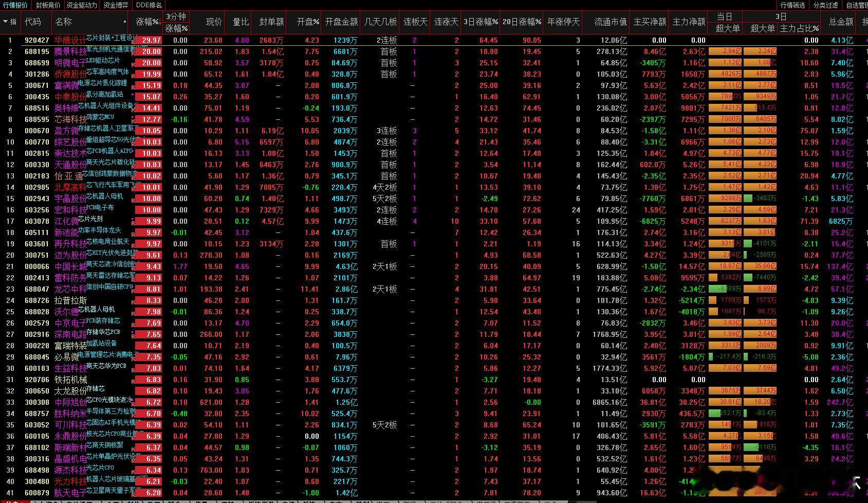
Task: Sort by 开盘% column header
Action: (308, 22)
